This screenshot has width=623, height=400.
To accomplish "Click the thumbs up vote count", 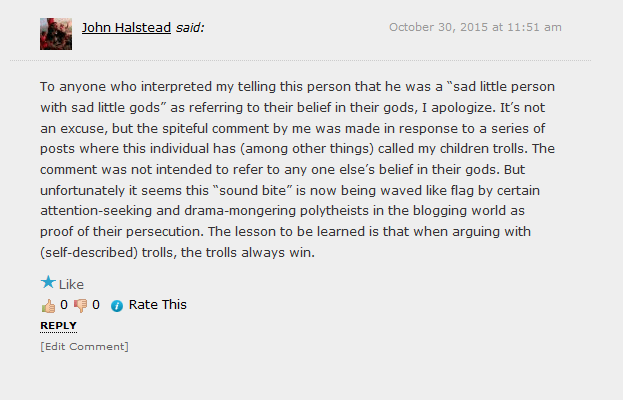I will tap(64, 305).
